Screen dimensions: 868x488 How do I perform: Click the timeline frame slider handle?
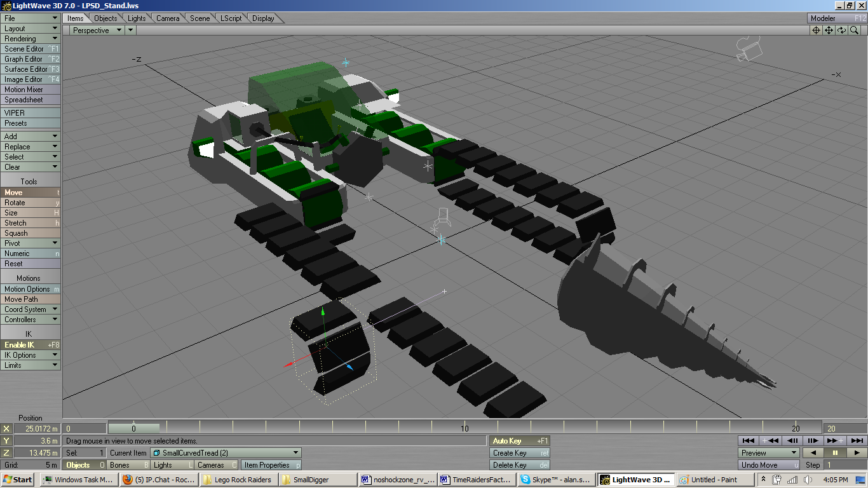coord(134,429)
